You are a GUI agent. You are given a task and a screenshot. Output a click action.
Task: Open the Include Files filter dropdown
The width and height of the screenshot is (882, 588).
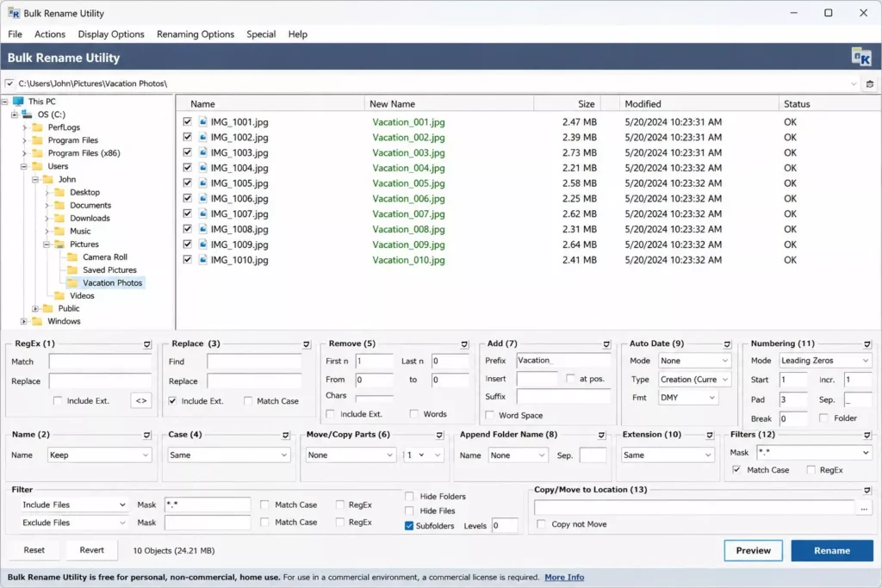(x=74, y=504)
